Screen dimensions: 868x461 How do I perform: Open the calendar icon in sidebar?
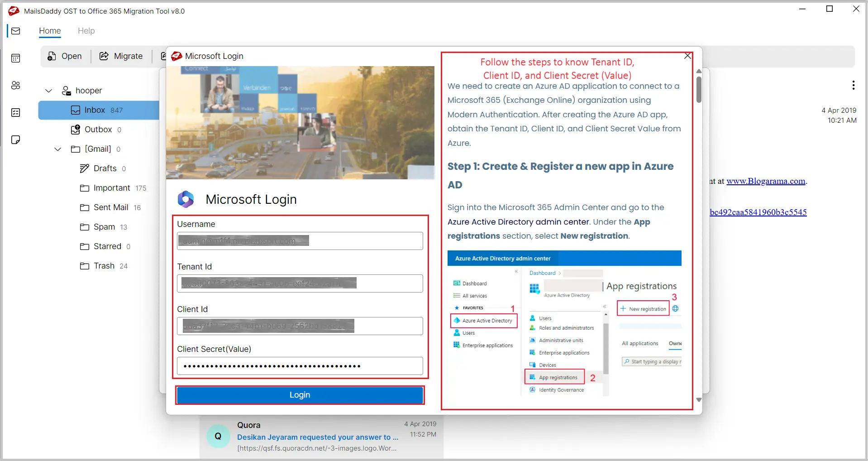click(x=16, y=58)
